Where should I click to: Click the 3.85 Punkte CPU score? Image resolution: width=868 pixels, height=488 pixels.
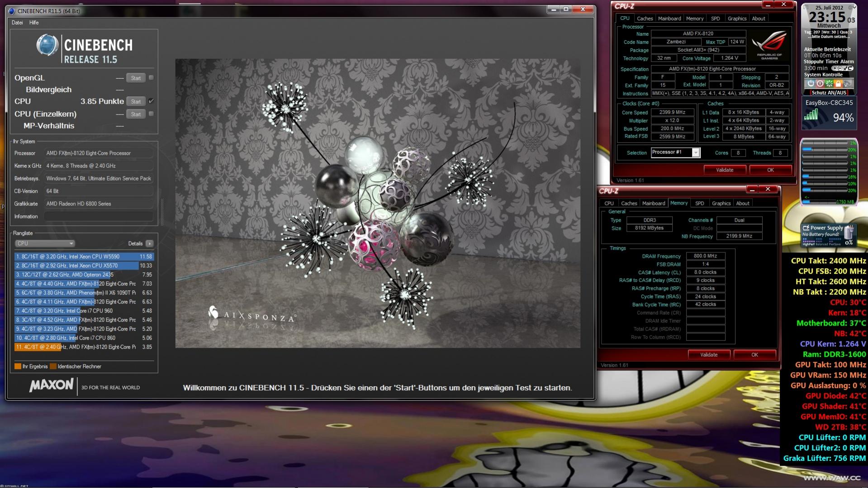pyautogui.click(x=102, y=101)
